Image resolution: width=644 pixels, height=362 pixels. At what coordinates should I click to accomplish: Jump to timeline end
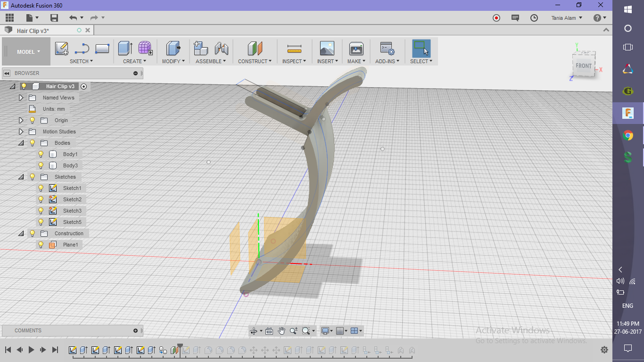click(55, 350)
